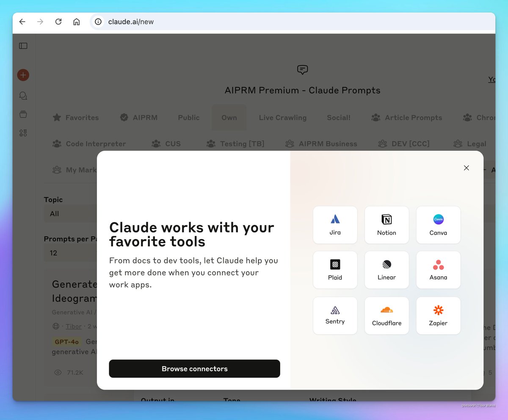Open the chats icon in sidebar
Screen dimensions: 508x420
pyautogui.click(x=23, y=96)
